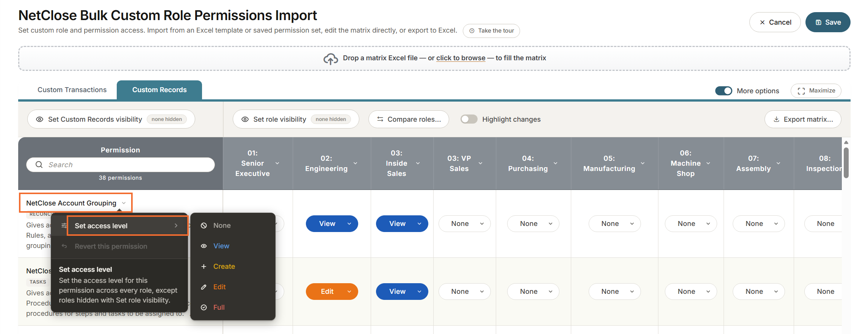Click the sliders icon beside Set access level
Image resolution: width=868 pixels, height=334 pixels.
(64, 226)
